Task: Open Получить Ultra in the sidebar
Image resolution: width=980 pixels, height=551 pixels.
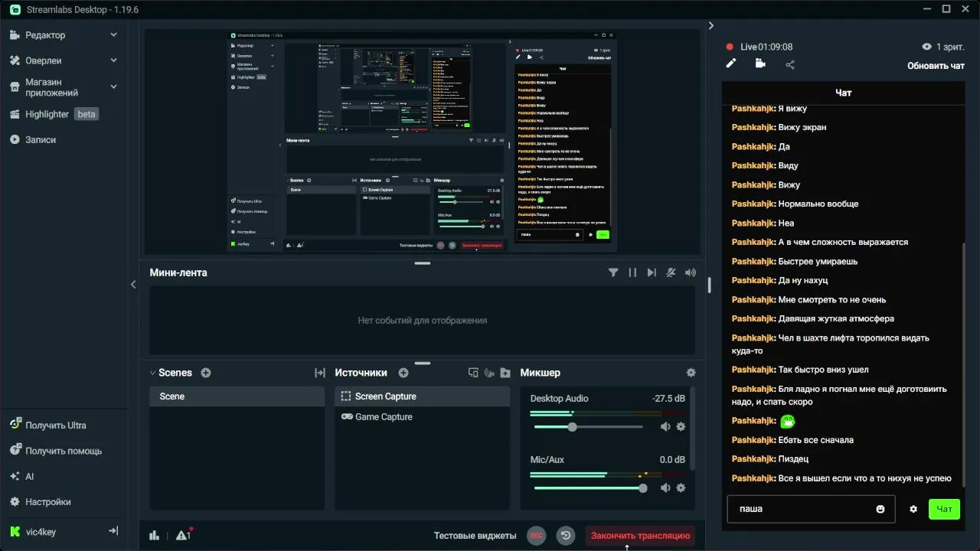Action: click(56, 425)
